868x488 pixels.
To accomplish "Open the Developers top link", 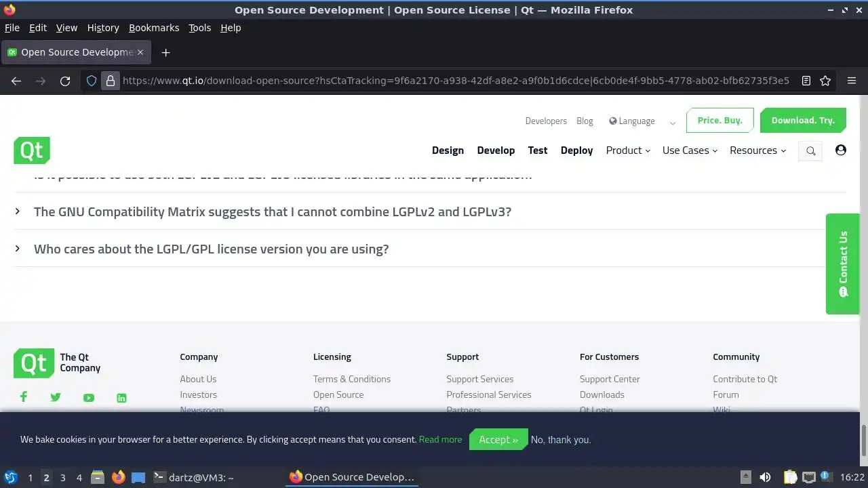I will 546,121.
